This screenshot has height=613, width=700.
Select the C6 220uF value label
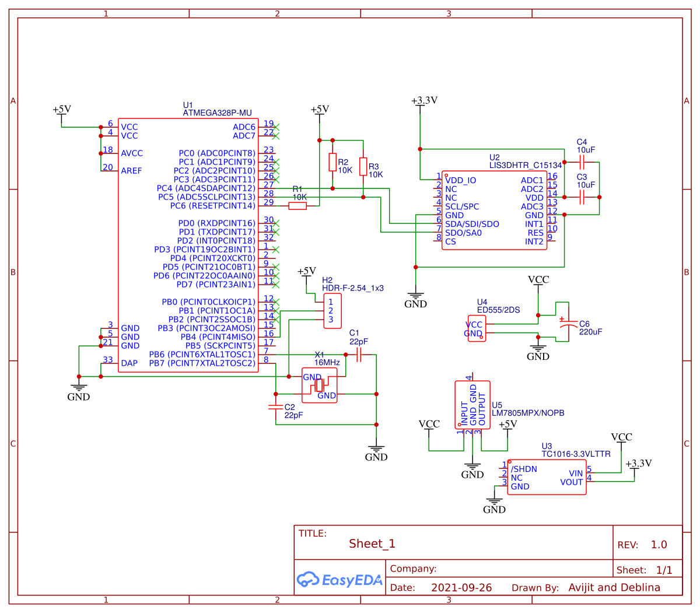pyautogui.click(x=590, y=332)
